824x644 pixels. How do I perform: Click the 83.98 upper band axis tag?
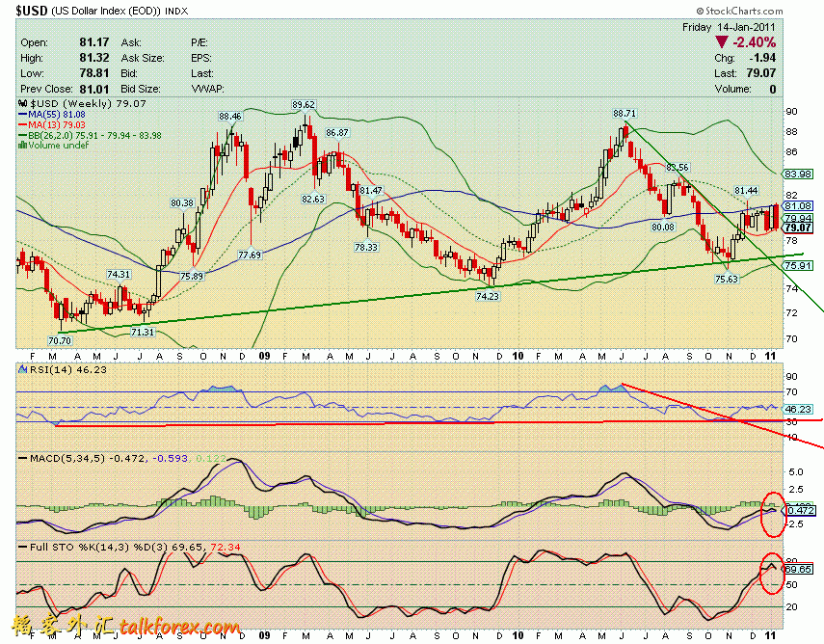click(797, 174)
